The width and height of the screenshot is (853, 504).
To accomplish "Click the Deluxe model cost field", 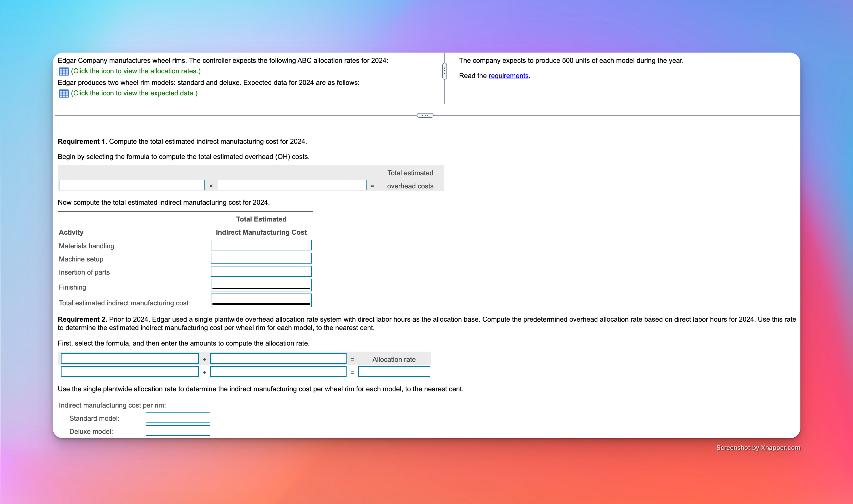I will [178, 431].
